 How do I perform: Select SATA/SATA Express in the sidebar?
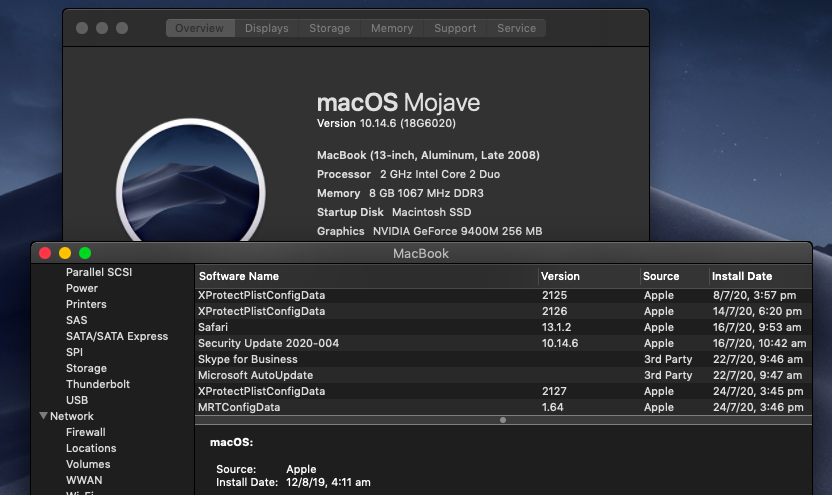pos(117,336)
